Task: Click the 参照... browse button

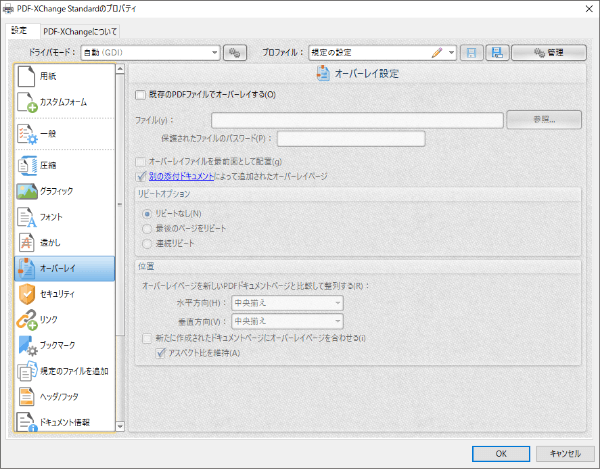Action: pos(544,120)
